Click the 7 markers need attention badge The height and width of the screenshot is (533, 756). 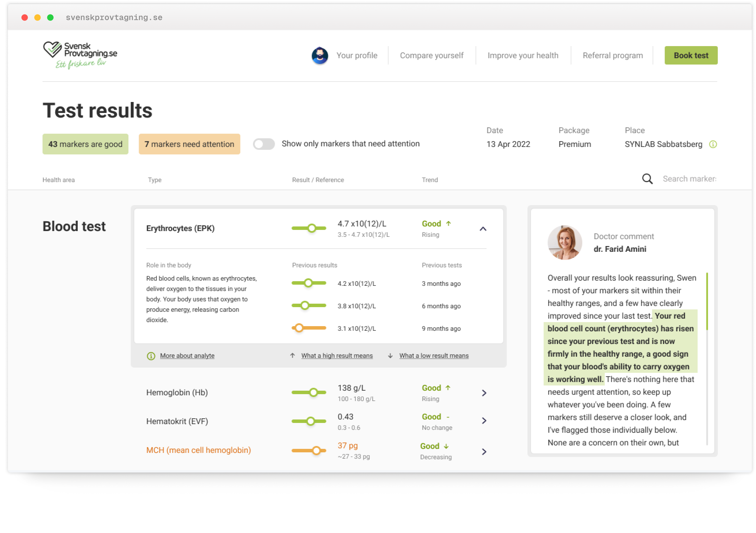click(189, 144)
